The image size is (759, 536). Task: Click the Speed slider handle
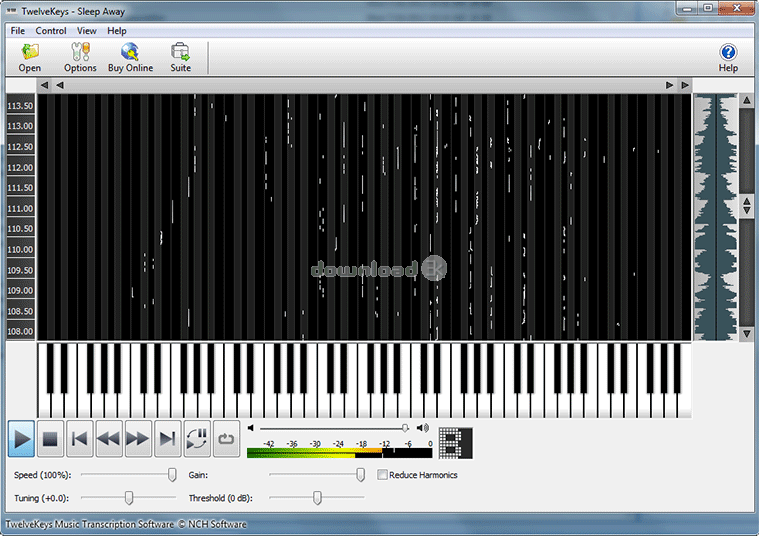(x=172, y=475)
